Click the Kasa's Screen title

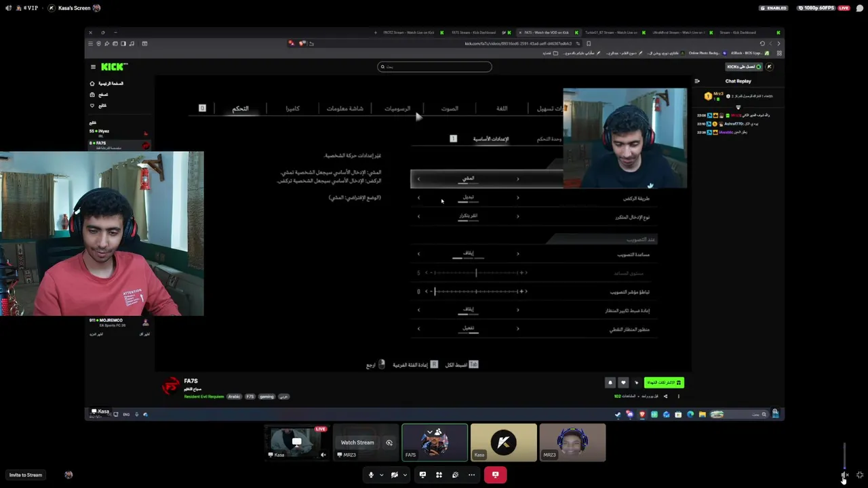(x=74, y=8)
